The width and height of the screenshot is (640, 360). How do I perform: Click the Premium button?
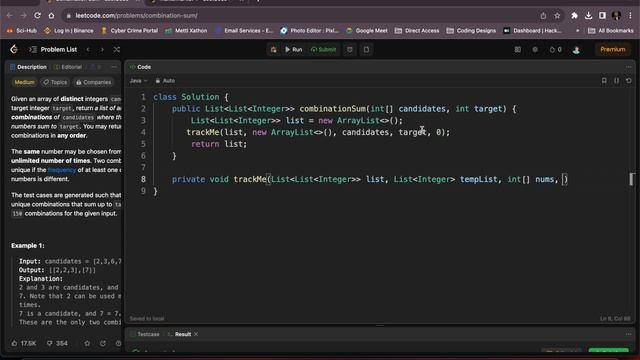click(x=613, y=49)
